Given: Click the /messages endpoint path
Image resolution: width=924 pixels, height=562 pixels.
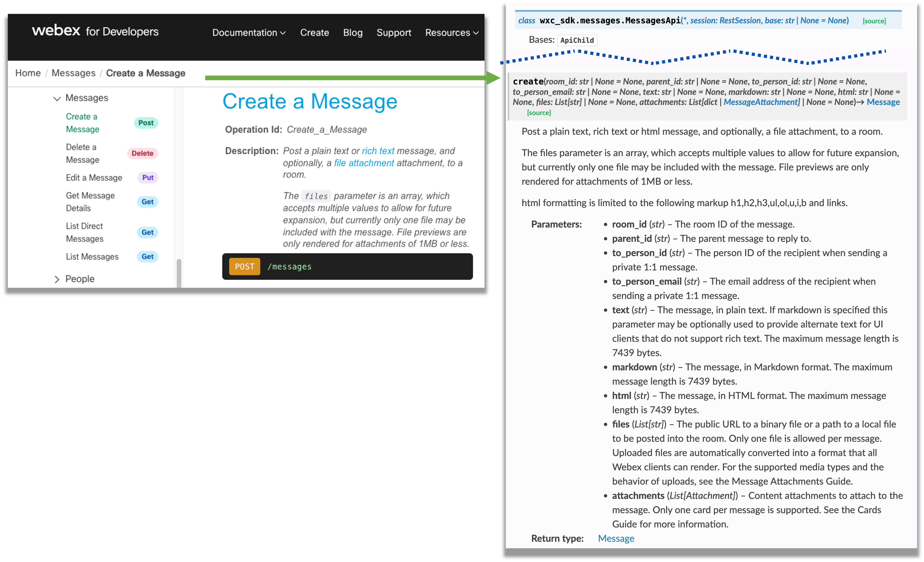Looking at the screenshot, I should pos(289,267).
